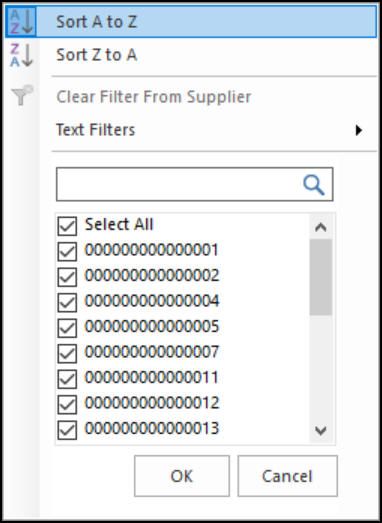
Task: Confirm the filter with OK
Action: click(182, 476)
